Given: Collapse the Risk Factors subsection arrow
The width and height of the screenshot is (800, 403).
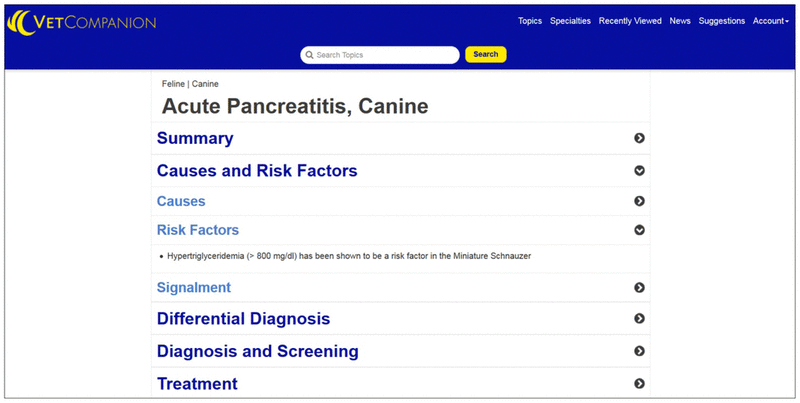Looking at the screenshot, I should [x=639, y=230].
